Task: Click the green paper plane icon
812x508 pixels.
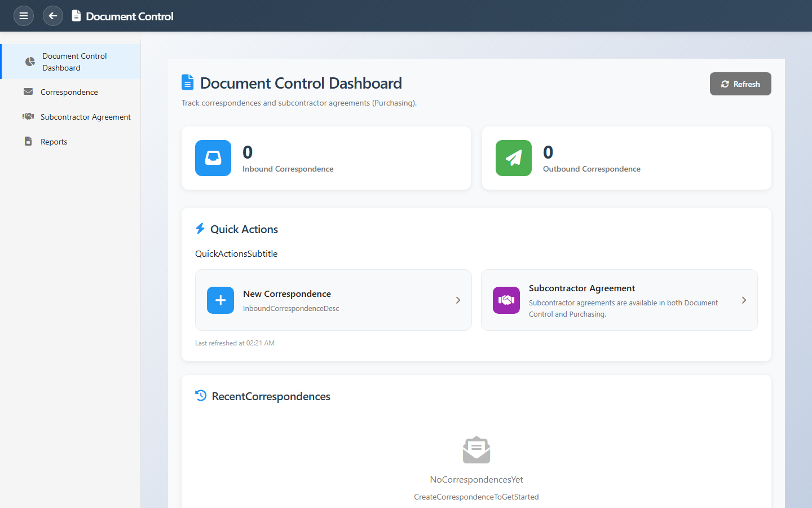Action: pos(514,158)
